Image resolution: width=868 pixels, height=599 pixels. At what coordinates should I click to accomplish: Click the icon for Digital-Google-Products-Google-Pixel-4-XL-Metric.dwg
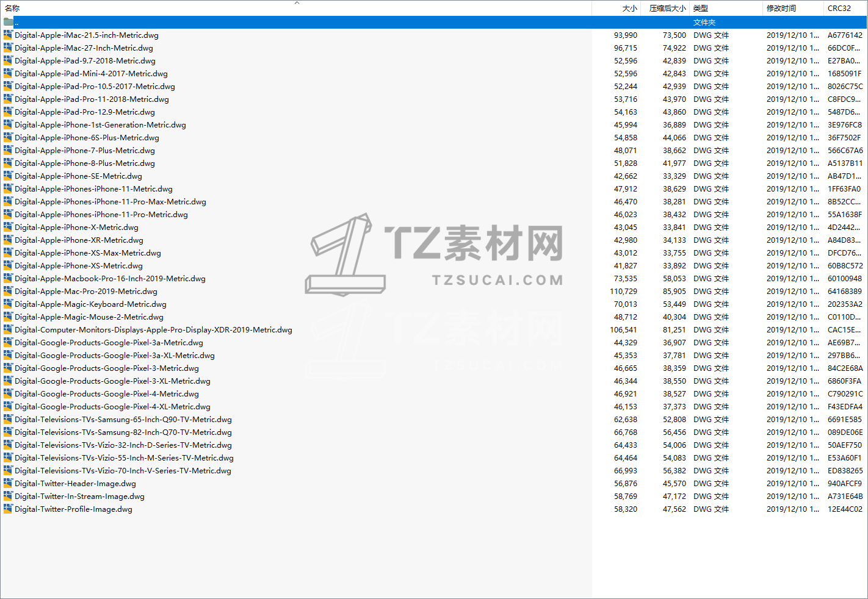tap(8, 407)
